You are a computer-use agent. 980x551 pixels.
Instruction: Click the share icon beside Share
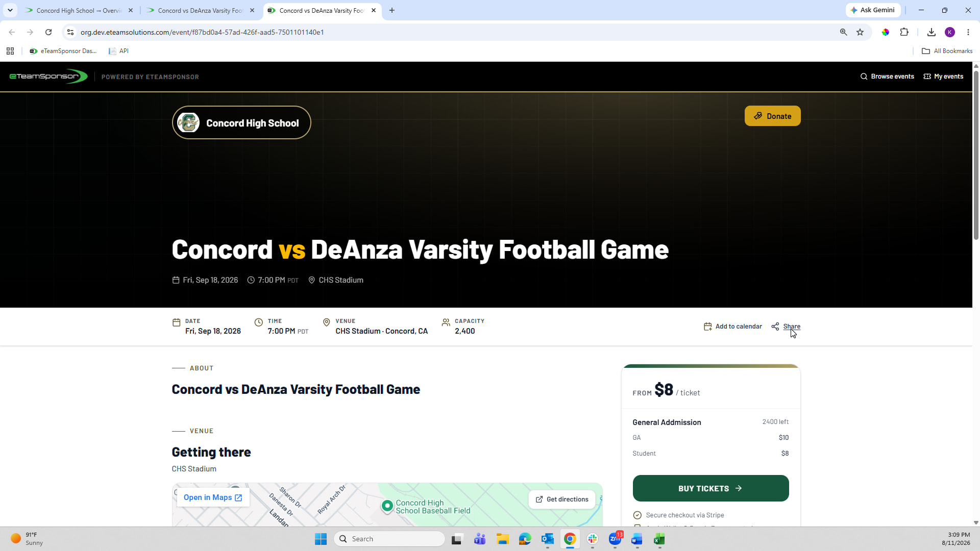pyautogui.click(x=775, y=327)
